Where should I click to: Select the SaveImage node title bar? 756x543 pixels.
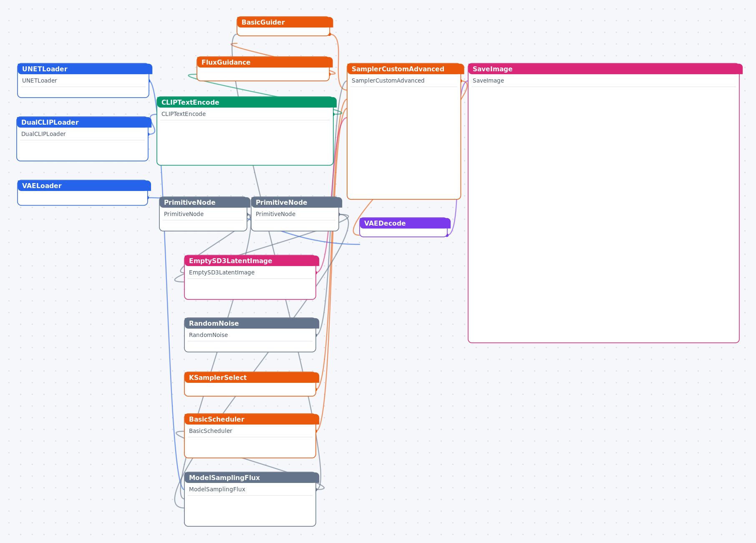pyautogui.click(x=605, y=69)
